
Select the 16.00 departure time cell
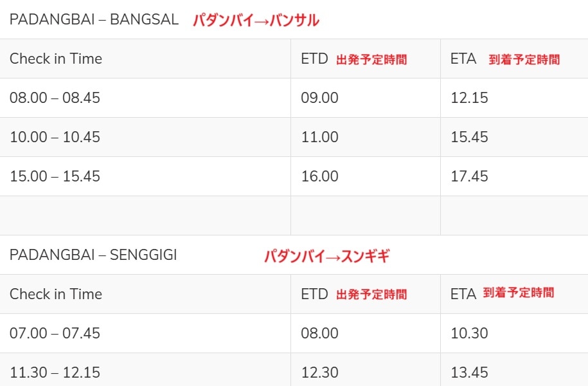pos(319,176)
